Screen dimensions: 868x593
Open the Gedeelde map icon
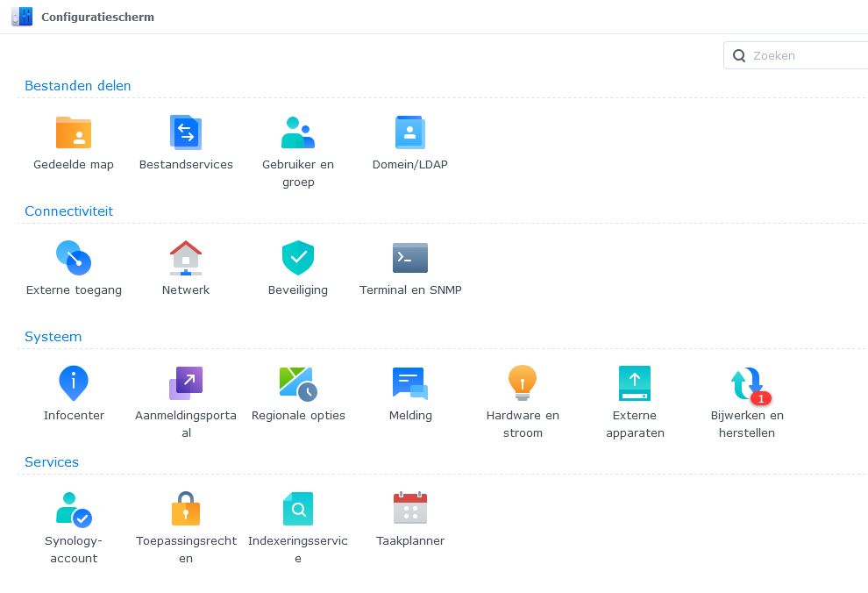(74, 133)
